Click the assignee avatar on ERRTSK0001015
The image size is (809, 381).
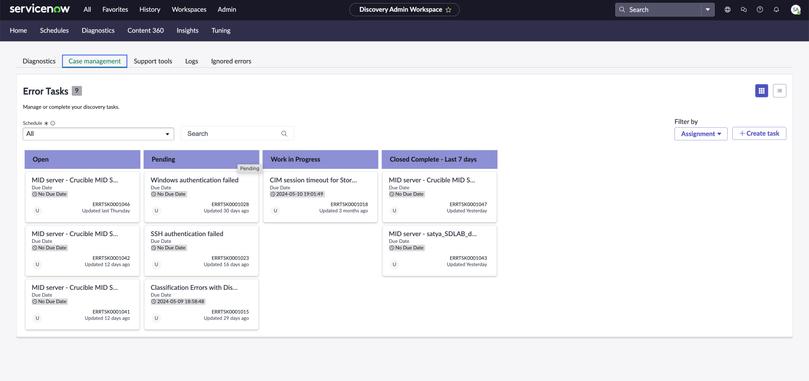coord(156,318)
